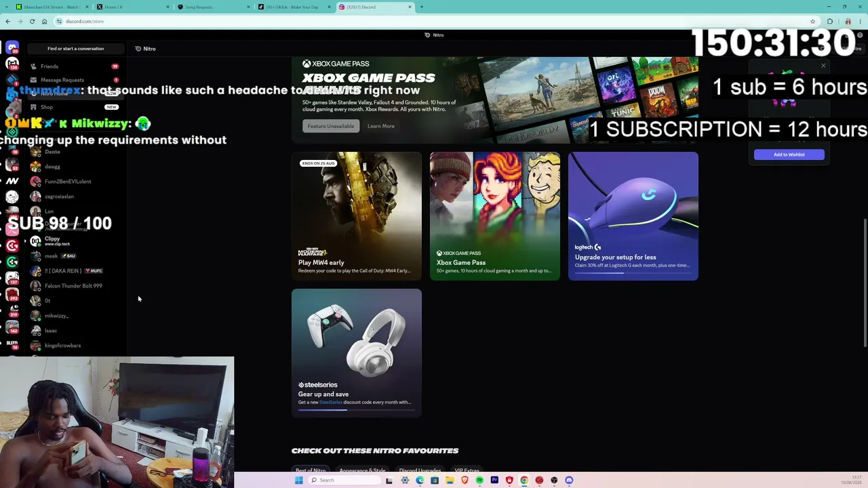Open Adobe Premiere Pro from taskbar
The height and width of the screenshot is (488, 868).
pyautogui.click(x=494, y=481)
